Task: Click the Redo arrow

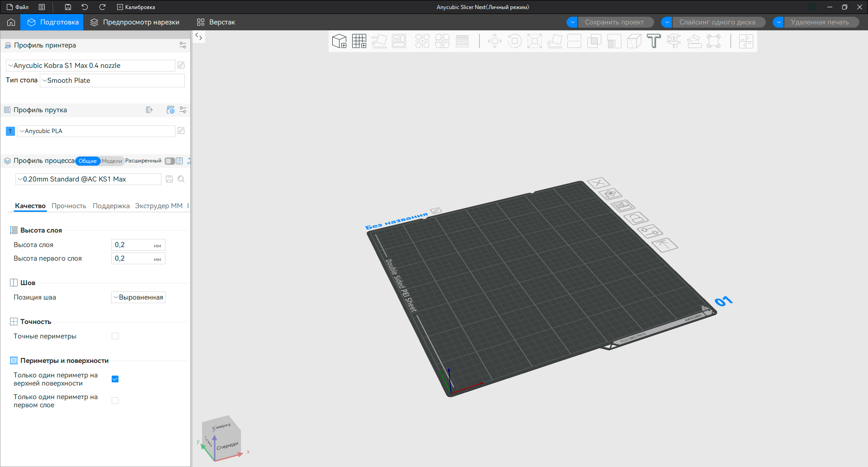Action: [102, 7]
